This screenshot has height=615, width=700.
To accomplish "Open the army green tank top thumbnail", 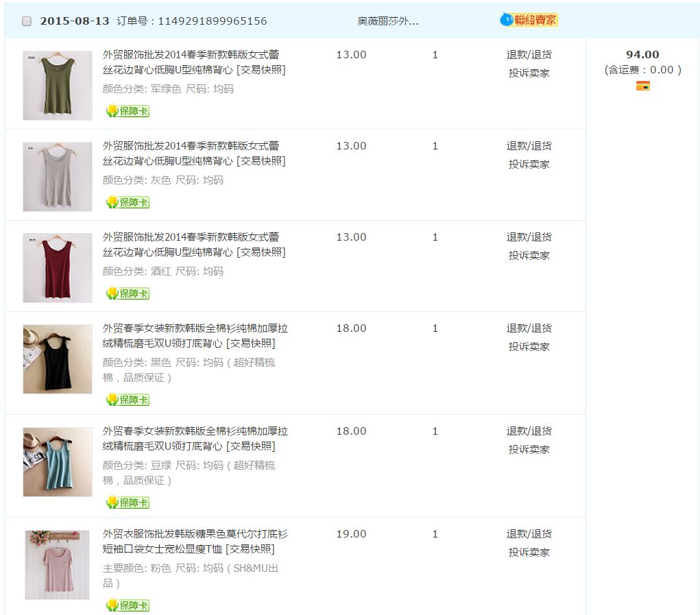I will pos(58,86).
